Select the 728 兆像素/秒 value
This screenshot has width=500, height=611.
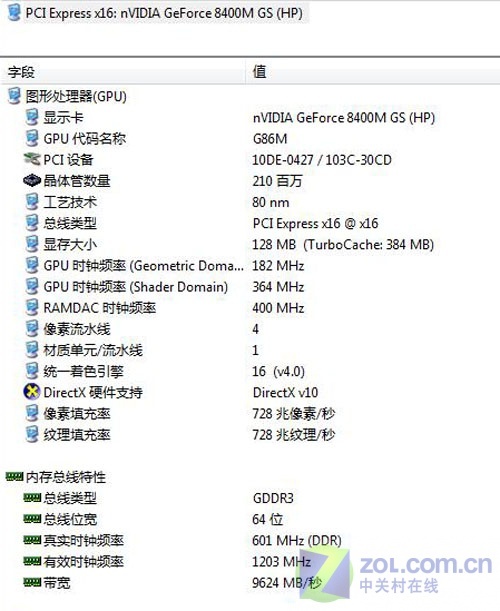point(293,413)
